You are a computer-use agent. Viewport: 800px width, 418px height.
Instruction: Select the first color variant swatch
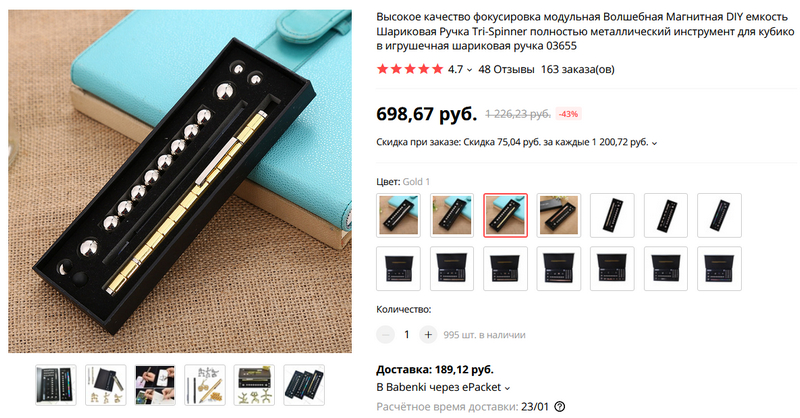[x=398, y=215]
